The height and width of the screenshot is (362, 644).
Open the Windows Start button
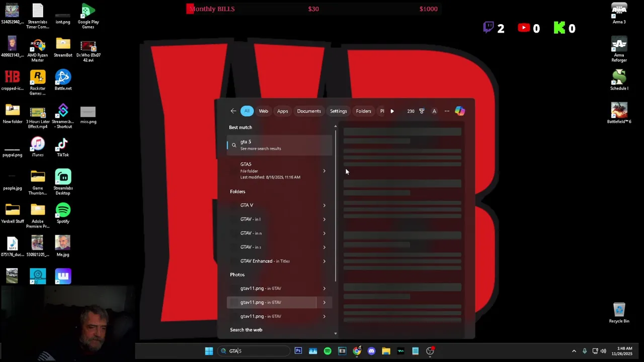209,351
